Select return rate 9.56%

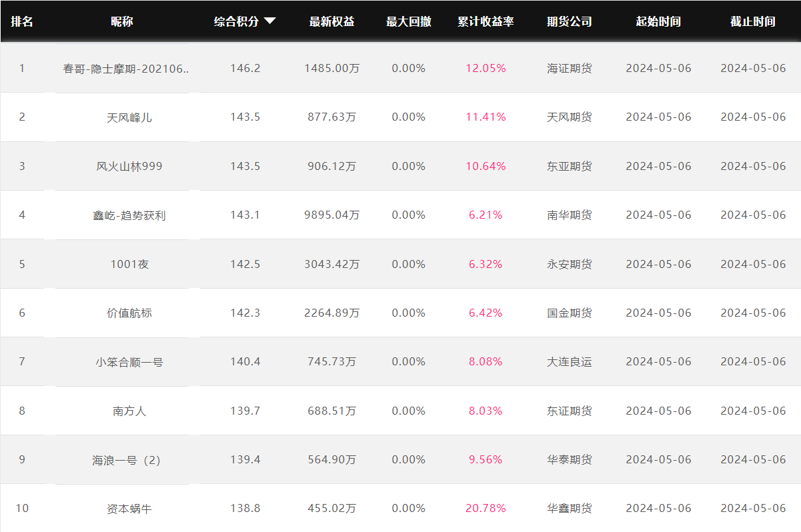click(486, 459)
